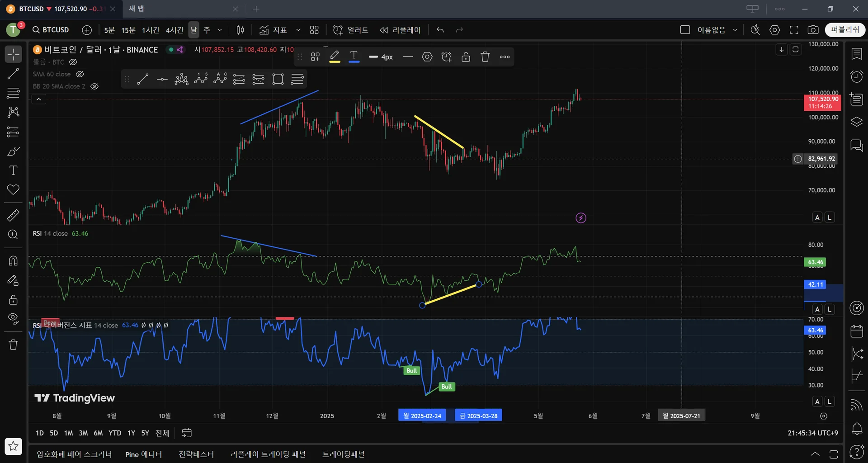
Task: Open the layout name dropdown arrow
Action: pos(735,30)
